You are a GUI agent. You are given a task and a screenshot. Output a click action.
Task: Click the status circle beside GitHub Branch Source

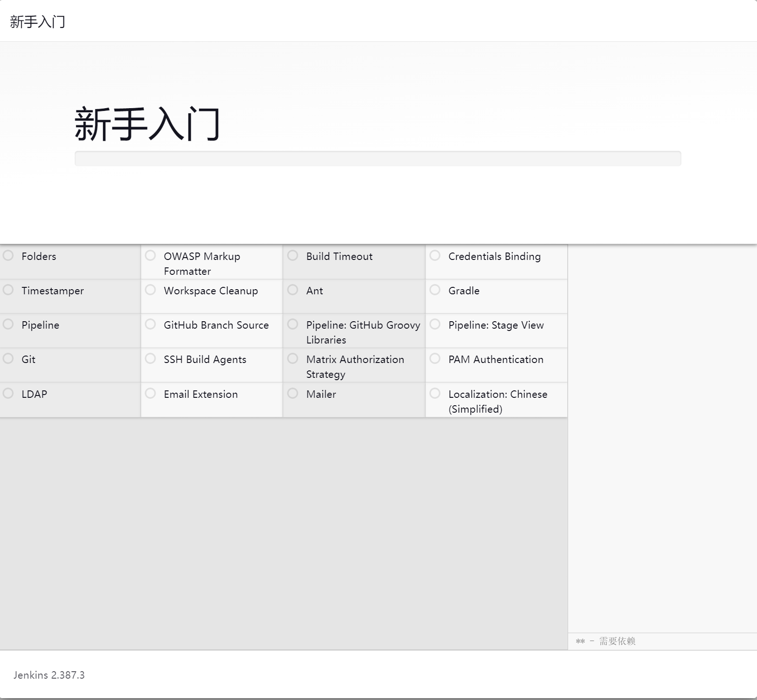click(150, 324)
